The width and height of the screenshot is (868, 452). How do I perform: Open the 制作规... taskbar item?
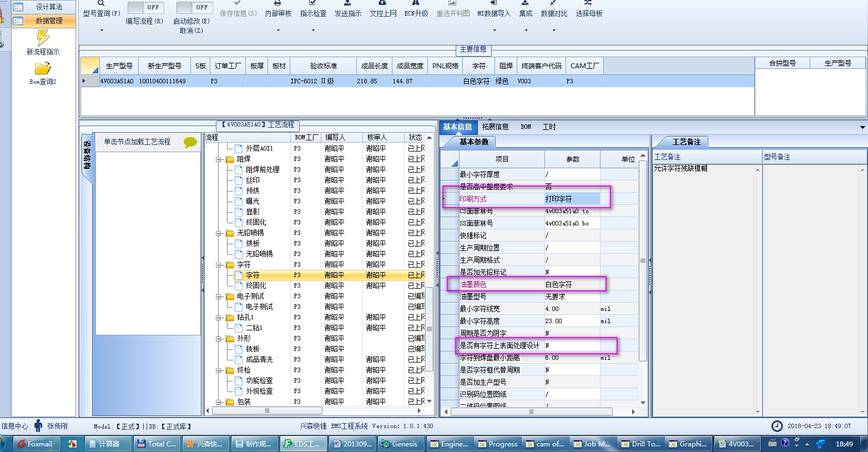point(254,444)
